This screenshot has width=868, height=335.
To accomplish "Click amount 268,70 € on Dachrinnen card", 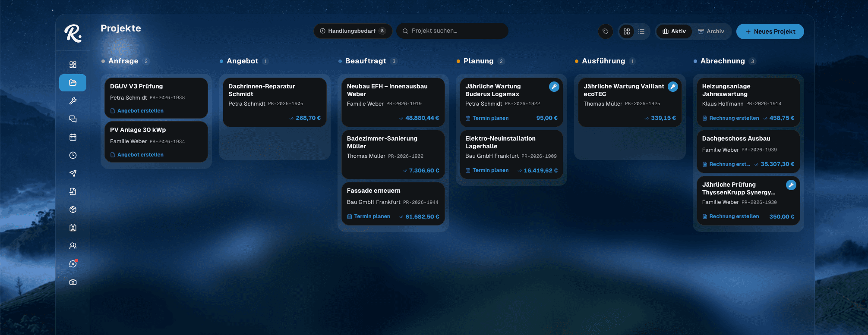I will tap(308, 118).
